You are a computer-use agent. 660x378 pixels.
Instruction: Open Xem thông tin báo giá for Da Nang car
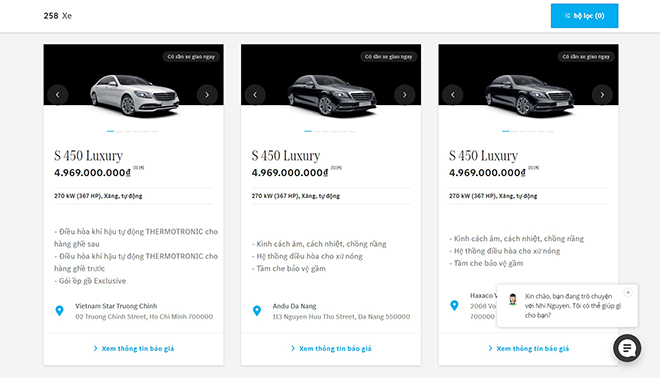coord(331,349)
